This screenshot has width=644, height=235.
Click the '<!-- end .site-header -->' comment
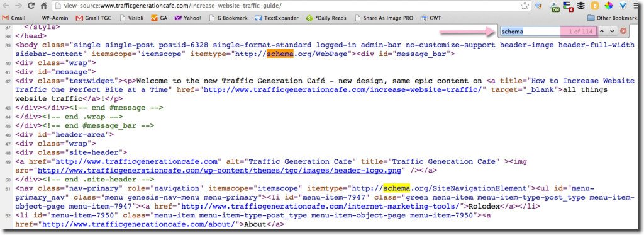point(98,180)
